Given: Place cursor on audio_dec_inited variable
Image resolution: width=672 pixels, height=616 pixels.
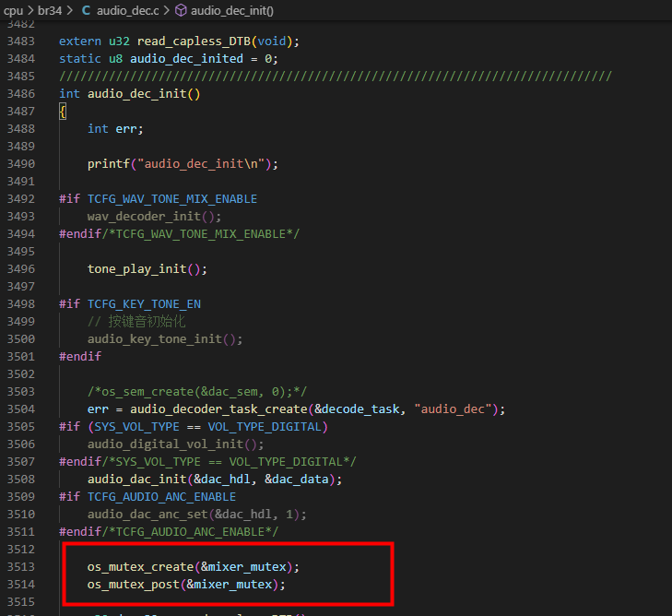Looking at the screenshot, I should (x=186, y=59).
